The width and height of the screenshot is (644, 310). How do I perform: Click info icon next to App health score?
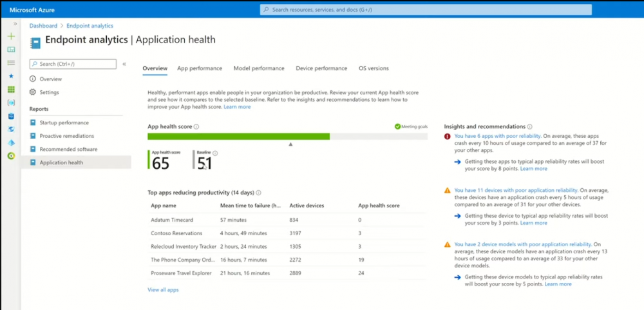[196, 126]
